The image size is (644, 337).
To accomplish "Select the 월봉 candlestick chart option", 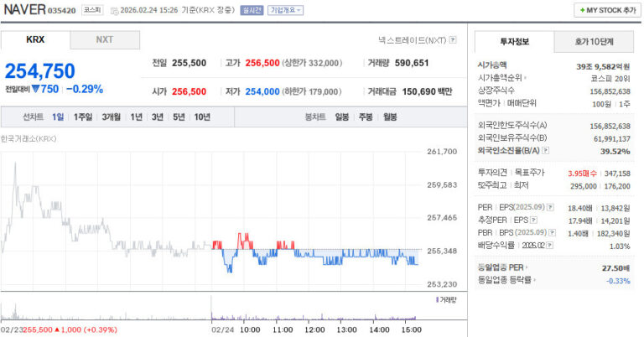I will [x=389, y=117].
